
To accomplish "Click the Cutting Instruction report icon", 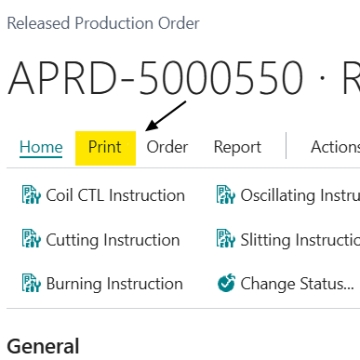I will click(31, 239).
